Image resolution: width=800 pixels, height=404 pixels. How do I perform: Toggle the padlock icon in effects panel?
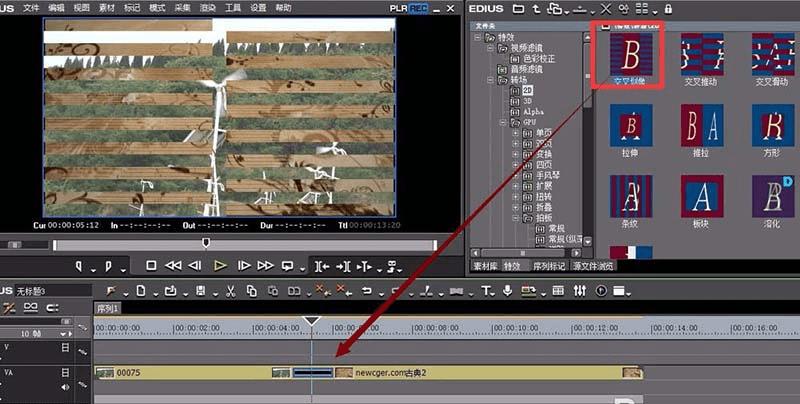click(668, 9)
